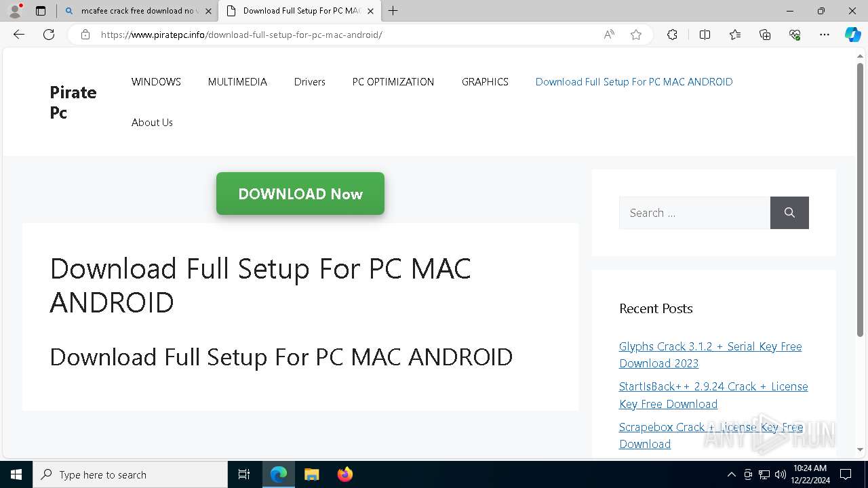Open the network icon in system tray
The image size is (868, 488).
point(764,474)
